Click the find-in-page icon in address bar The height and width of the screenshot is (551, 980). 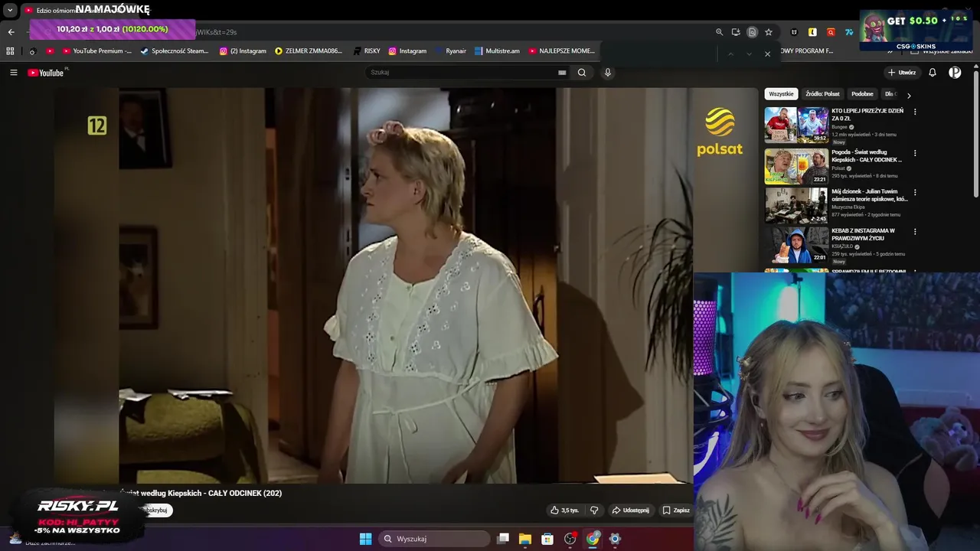pos(752,32)
